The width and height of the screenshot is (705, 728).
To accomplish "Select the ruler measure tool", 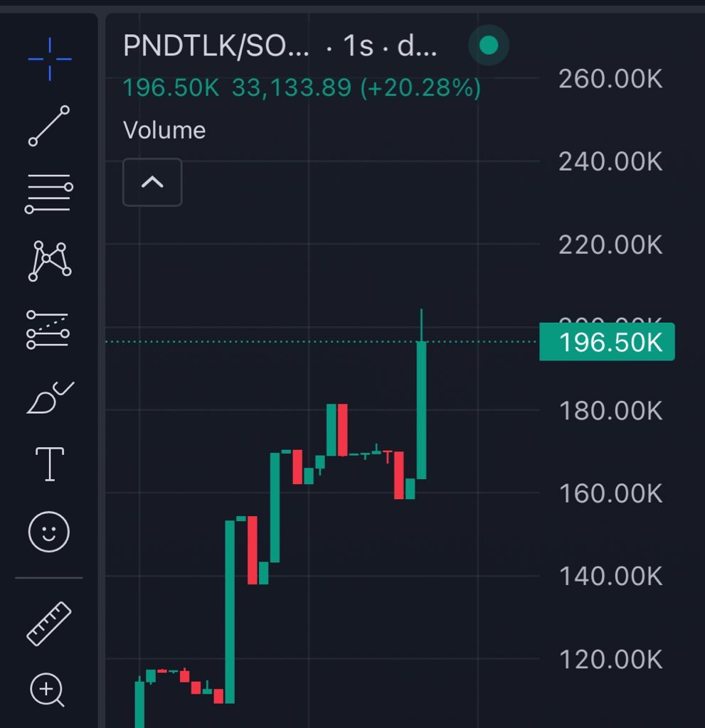I will [x=49, y=623].
